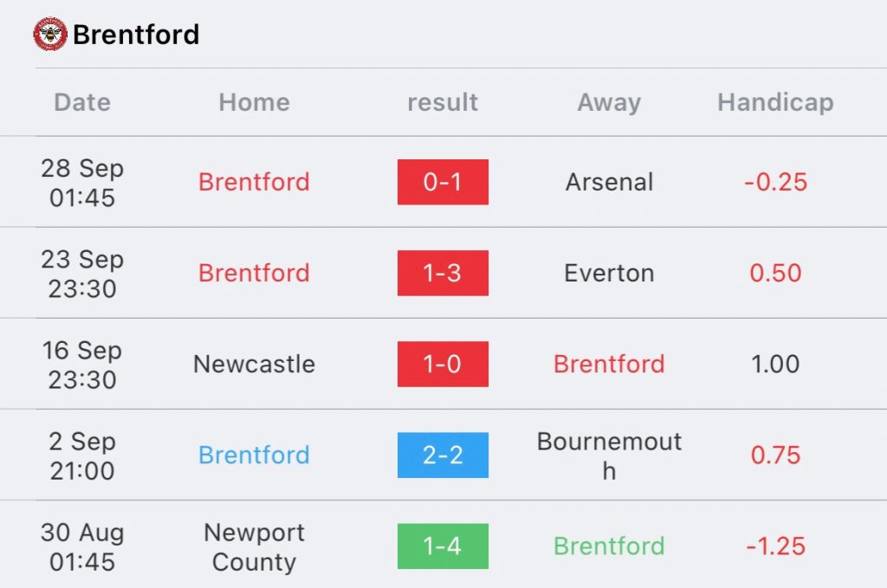
Task: Select the Home column header
Action: click(254, 102)
